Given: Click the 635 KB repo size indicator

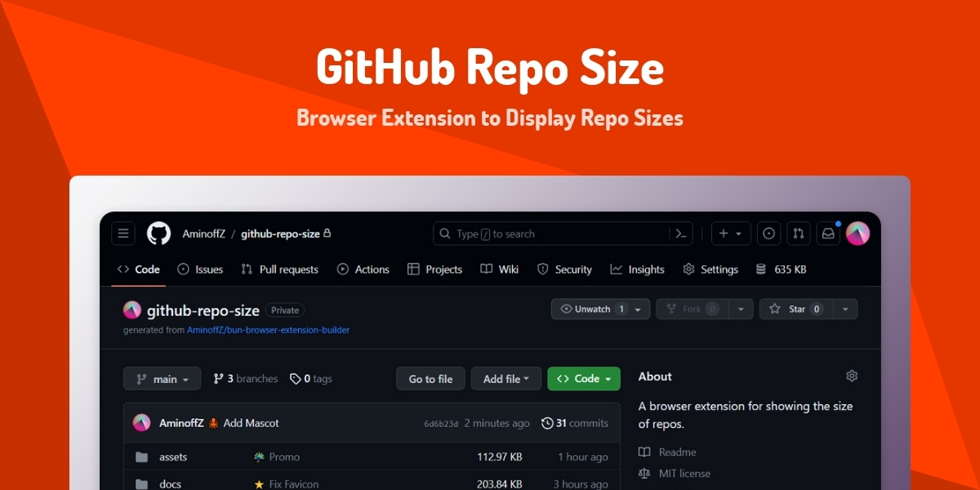Looking at the screenshot, I should click(782, 269).
